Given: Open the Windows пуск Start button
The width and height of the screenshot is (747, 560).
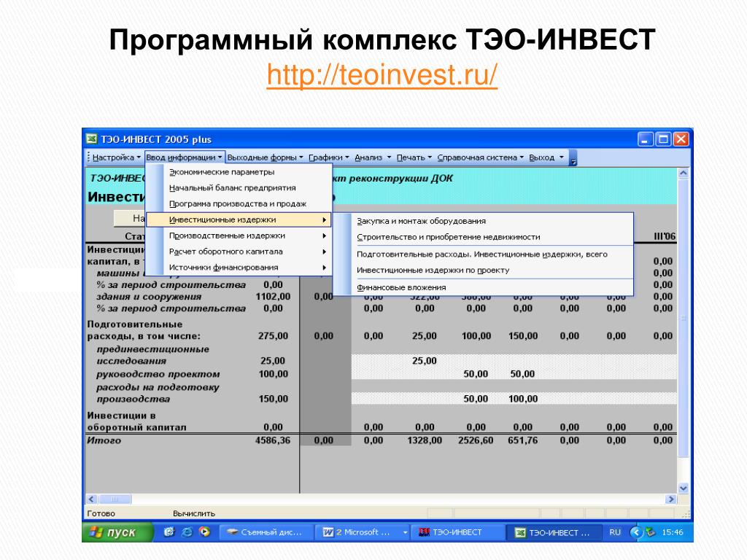Looking at the screenshot, I should (x=117, y=532).
